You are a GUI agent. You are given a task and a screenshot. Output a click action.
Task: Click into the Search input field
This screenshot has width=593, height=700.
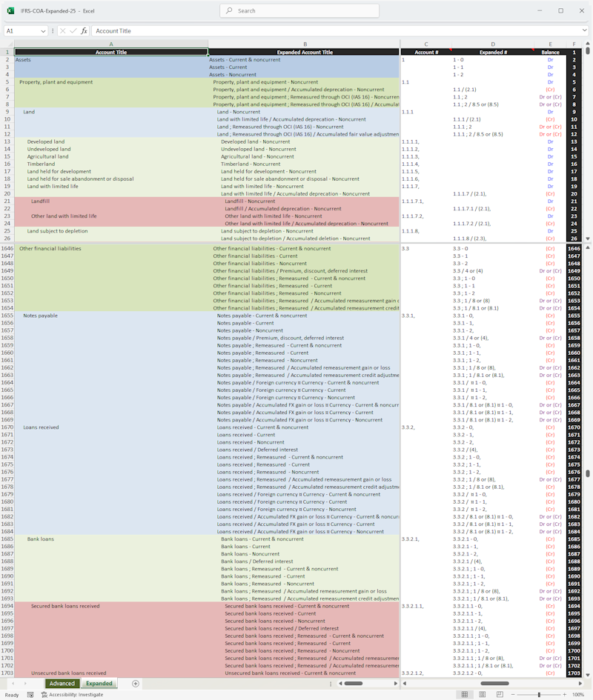pos(299,10)
